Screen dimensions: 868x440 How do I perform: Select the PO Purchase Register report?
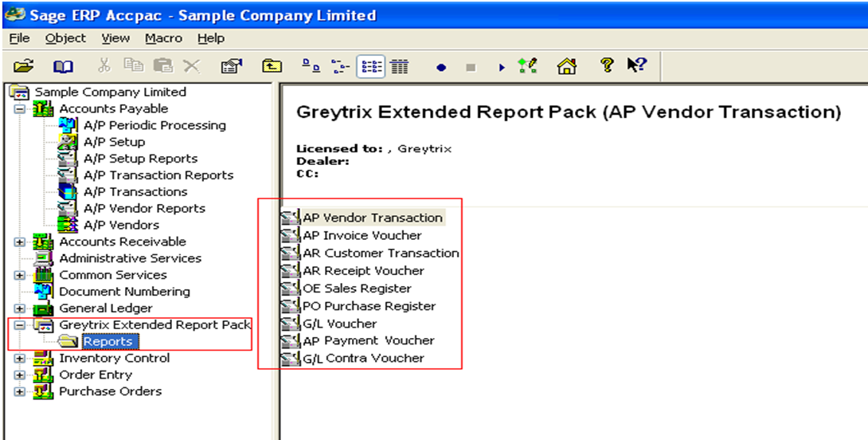[369, 306]
